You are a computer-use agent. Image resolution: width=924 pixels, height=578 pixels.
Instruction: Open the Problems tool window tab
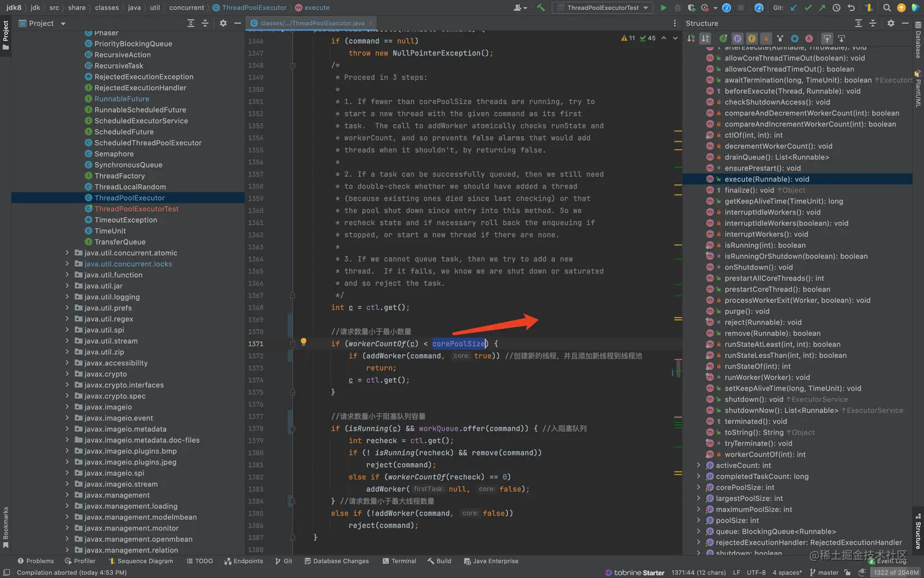pyautogui.click(x=35, y=561)
